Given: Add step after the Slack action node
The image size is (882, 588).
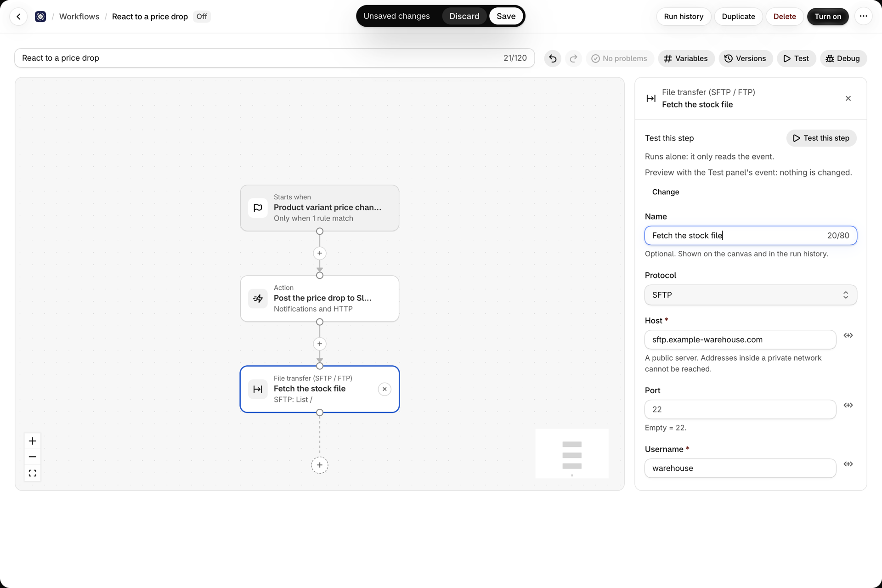Looking at the screenshot, I should pos(320,344).
